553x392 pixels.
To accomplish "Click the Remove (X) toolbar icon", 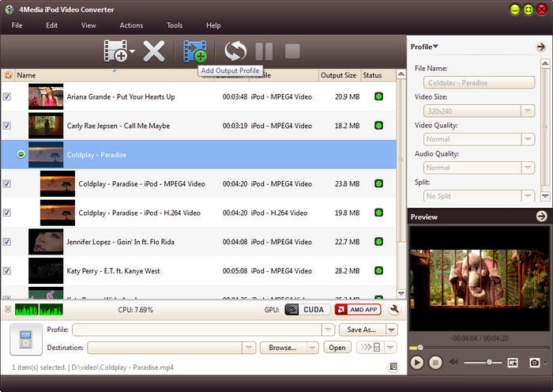I will (153, 52).
